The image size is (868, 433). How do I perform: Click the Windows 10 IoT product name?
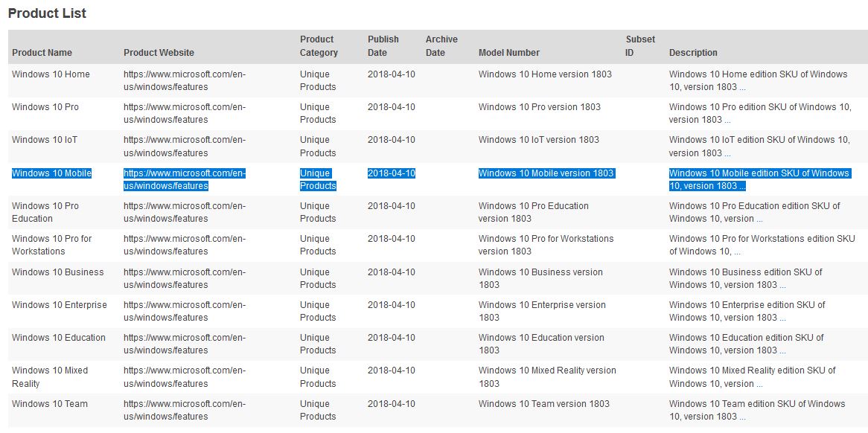pyautogui.click(x=45, y=139)
